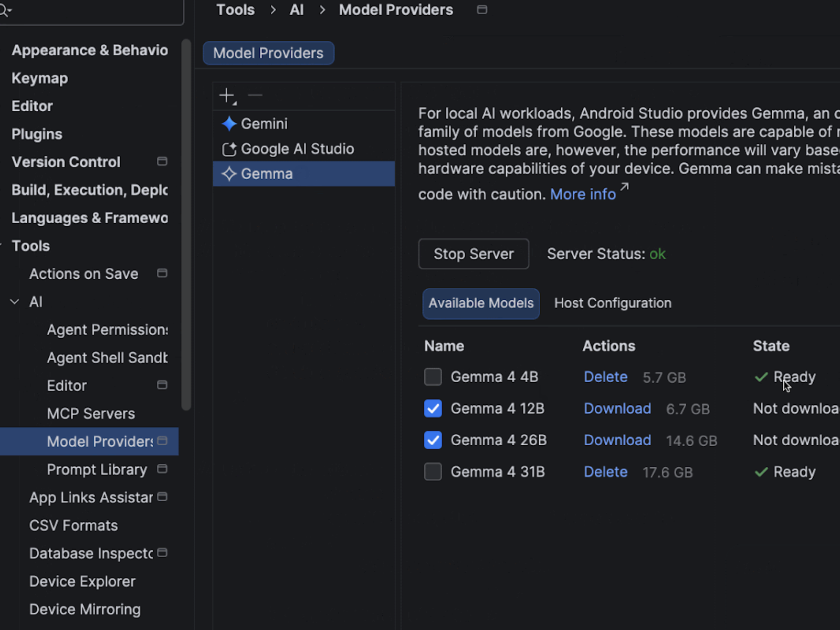Click the AI breadcrumb
Image resolution: width=840 pixels, height=630 pixels.
297,10
